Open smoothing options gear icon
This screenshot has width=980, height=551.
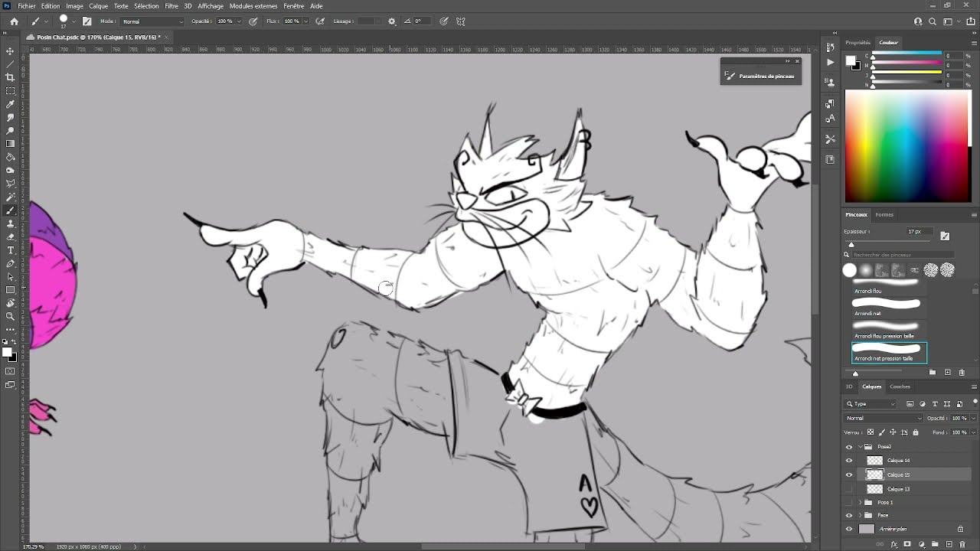(x=392, y=21)
